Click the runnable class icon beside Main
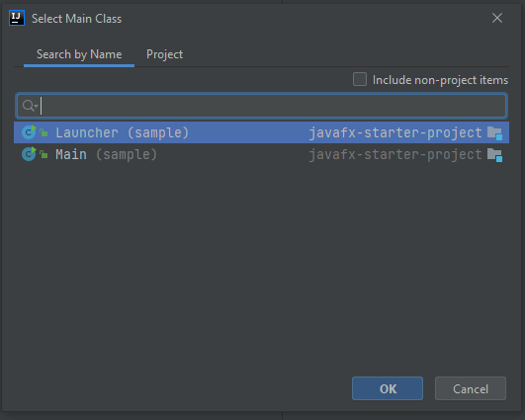This screenshot has height=420, width=525. point(29,154)
